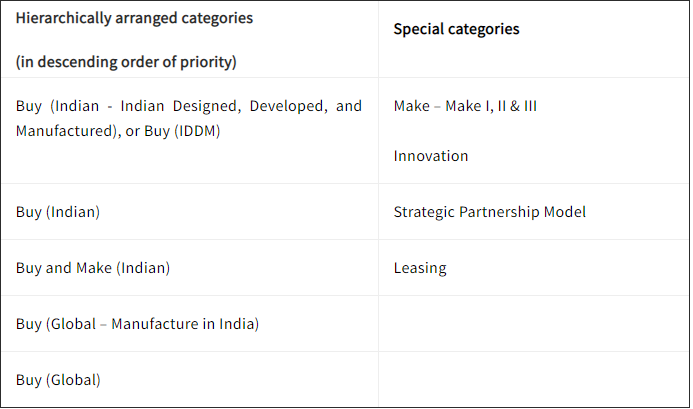Click the word "Hierarchically" in the header
The height and width of the screenshot is (409, 693).
point(62,18)
